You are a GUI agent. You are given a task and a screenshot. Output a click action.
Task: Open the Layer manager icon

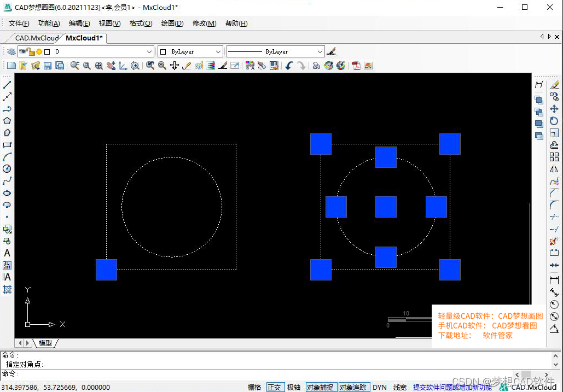[x=11, y=51]
